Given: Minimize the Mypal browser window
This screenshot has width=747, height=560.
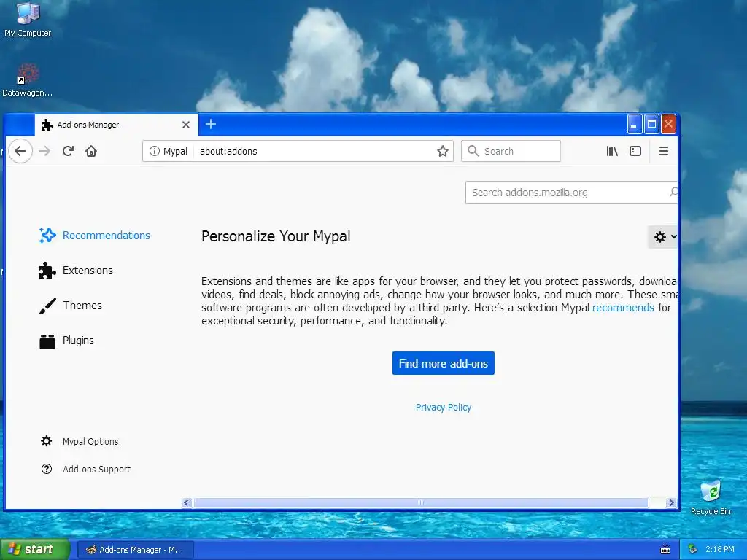Looking at the screenshot, I should coord(634,124).
